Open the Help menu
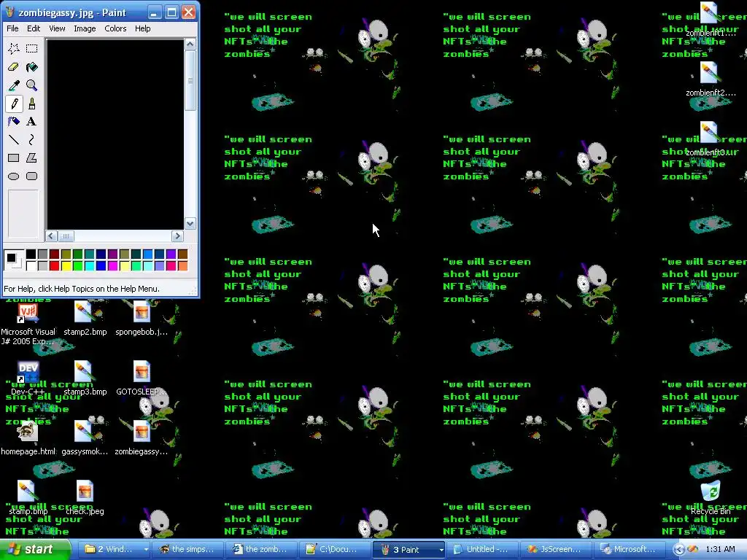Image resolution: width=747 pixels, height=560 pixels. tap(142, 28)
